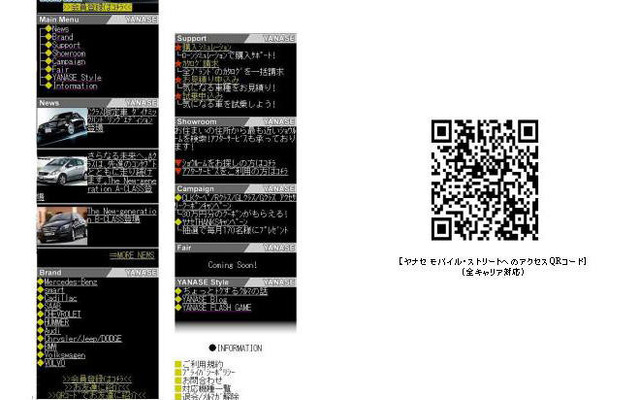
Task: Open Campaign in the Main Menu
Action: point(69,62)
